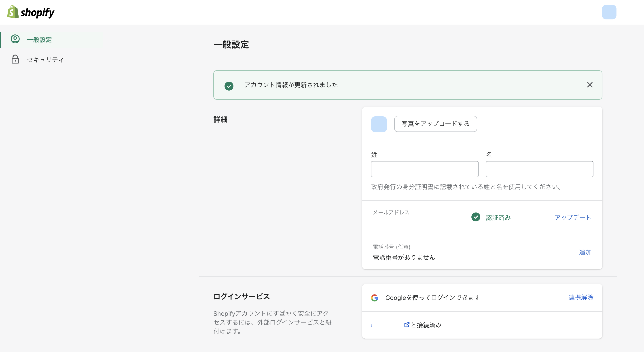Click the 写真をアップロードする button

tap(435, 124)
